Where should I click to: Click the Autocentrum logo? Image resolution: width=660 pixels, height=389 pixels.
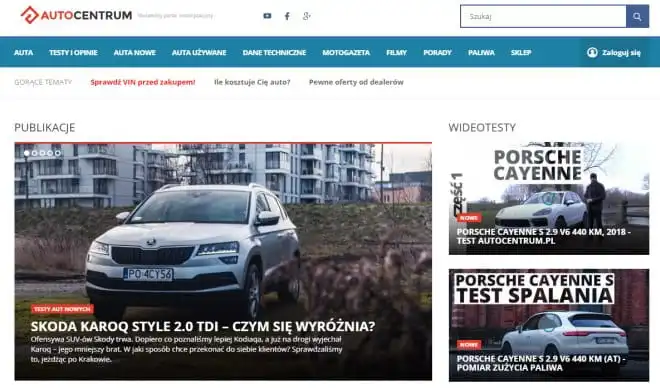pyautogui.click(x=76, y=15)
